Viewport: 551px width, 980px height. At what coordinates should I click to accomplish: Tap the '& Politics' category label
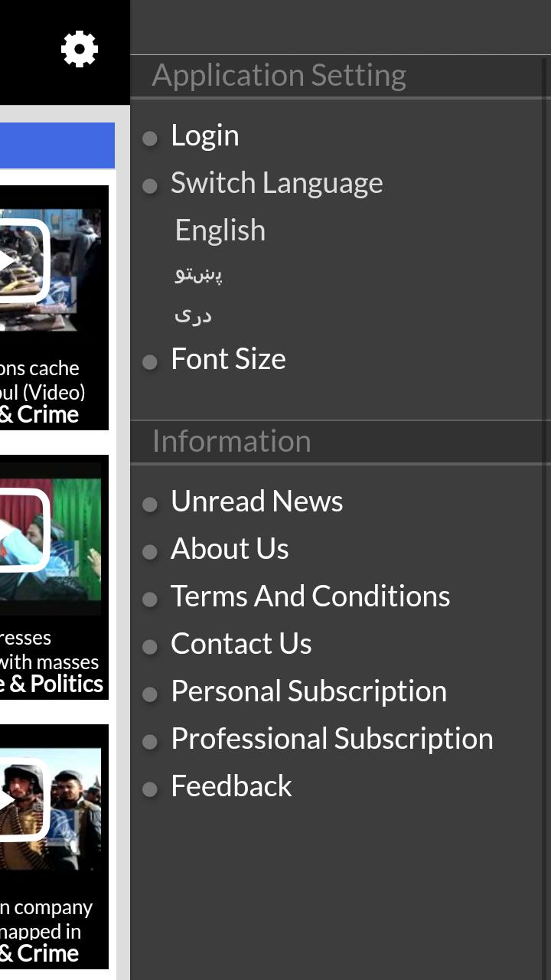tap(52, 684)
